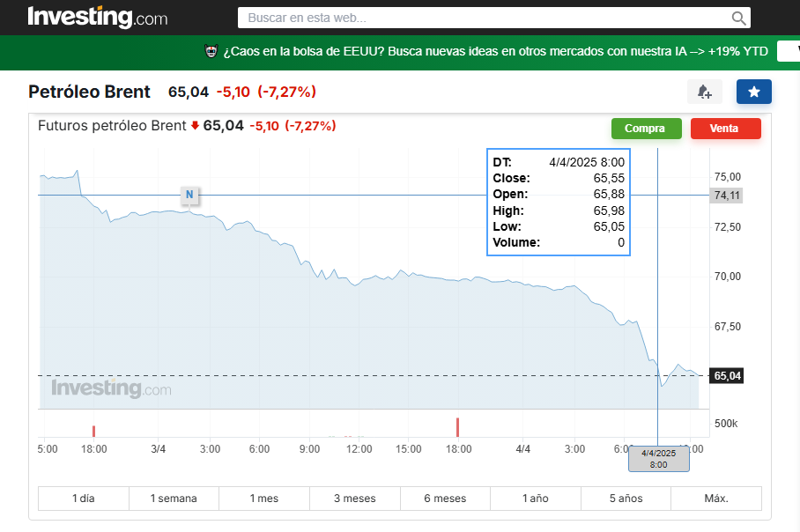
Task: Click the Investing.com logo
Action: tap(97, 17)
